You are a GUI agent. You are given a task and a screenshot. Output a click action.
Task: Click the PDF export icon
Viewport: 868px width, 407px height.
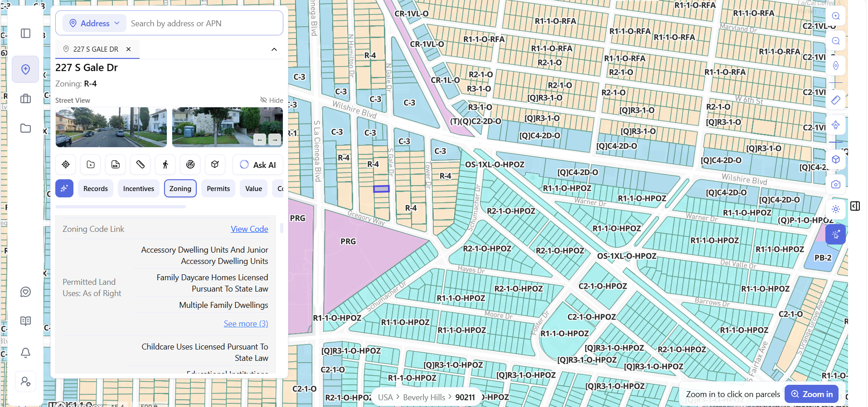click(x=116, y=165)
